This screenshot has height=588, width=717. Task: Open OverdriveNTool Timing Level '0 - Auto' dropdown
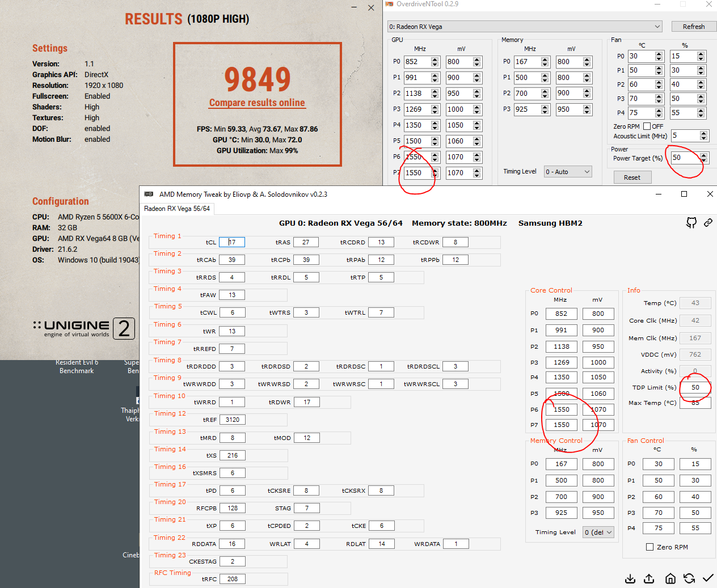click(568, 172)
